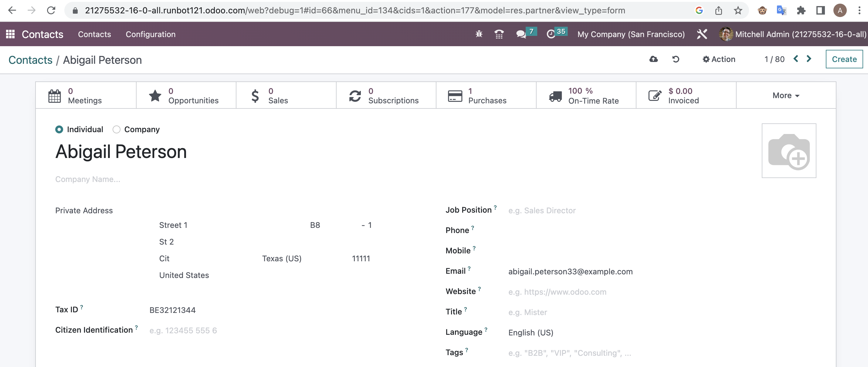Open activities clock showing 35
The image size is (868, 367).
[557, 33]
